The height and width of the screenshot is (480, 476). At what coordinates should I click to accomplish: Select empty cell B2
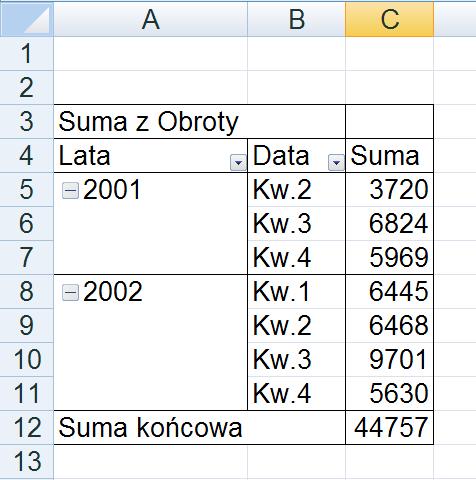coord(297,87)
